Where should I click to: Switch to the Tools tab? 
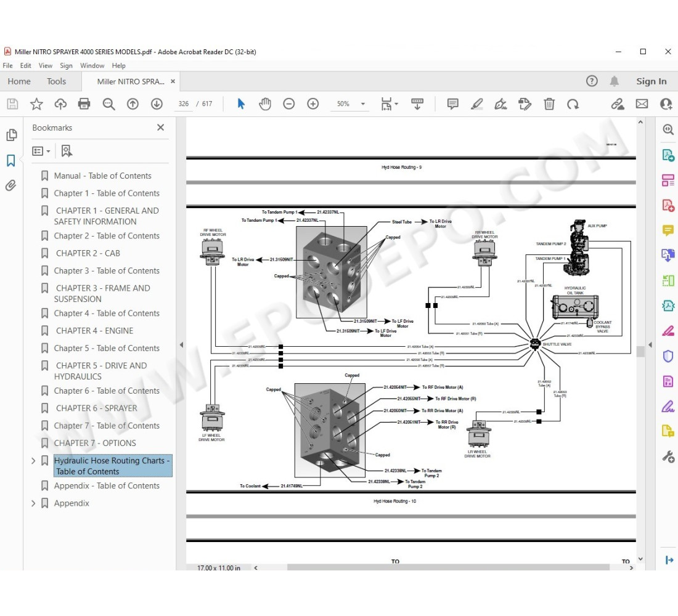56,81
